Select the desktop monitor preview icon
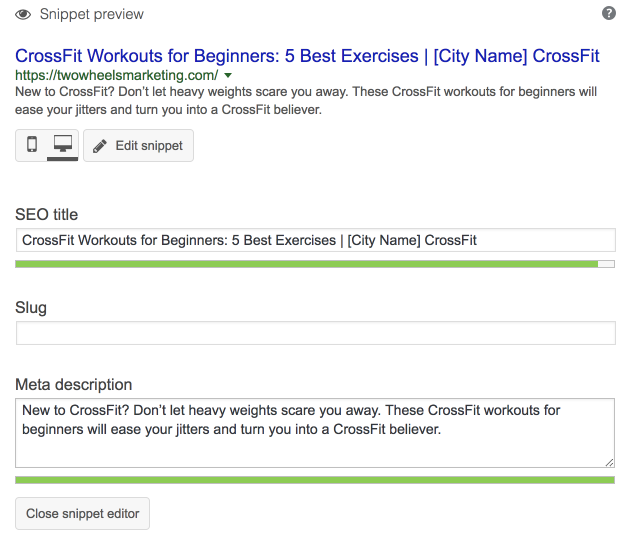Viewport: 630px width, 546px height. click(x=63, y=143)
